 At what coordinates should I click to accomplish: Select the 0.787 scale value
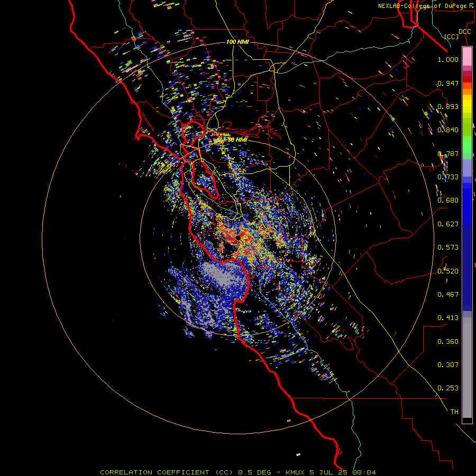coord(448,153)
